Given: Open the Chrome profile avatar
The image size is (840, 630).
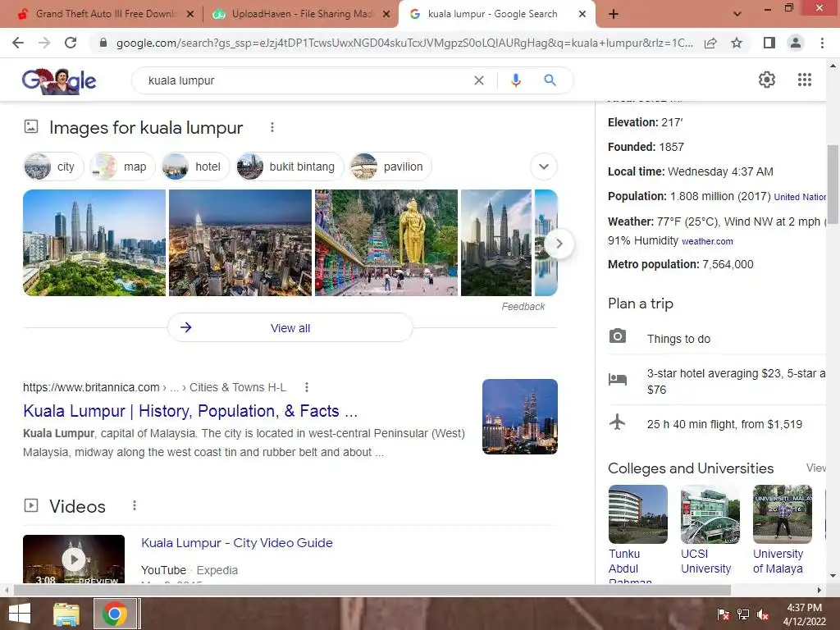Looking at the screenshot, I should pyautogui.click(x=796, y=43).
